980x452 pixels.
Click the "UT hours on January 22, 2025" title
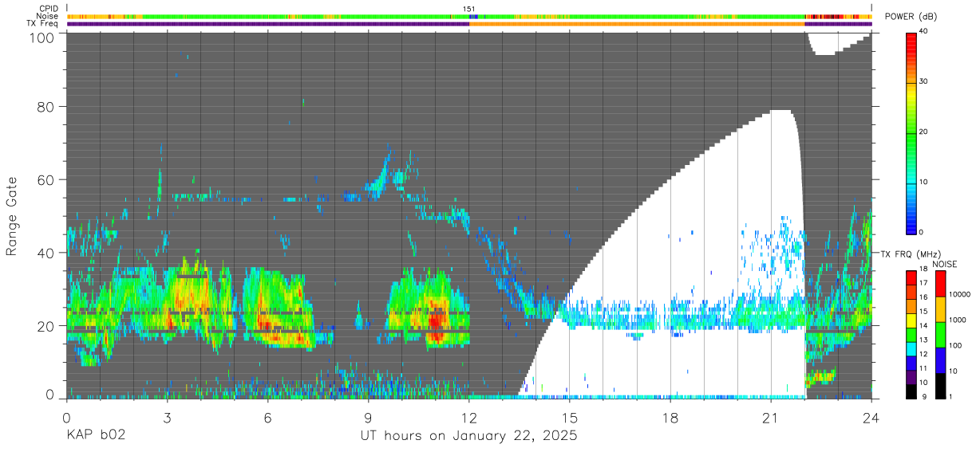[469, 437]
